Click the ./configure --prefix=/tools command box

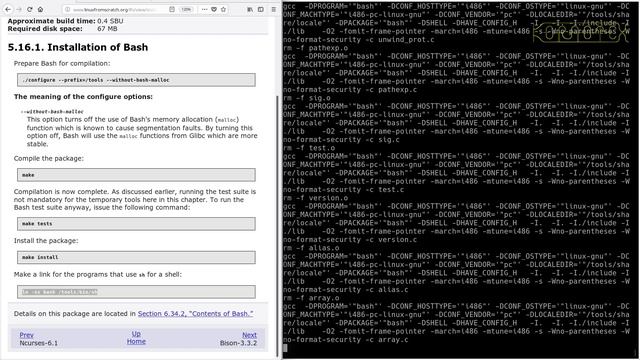(136, 80)
